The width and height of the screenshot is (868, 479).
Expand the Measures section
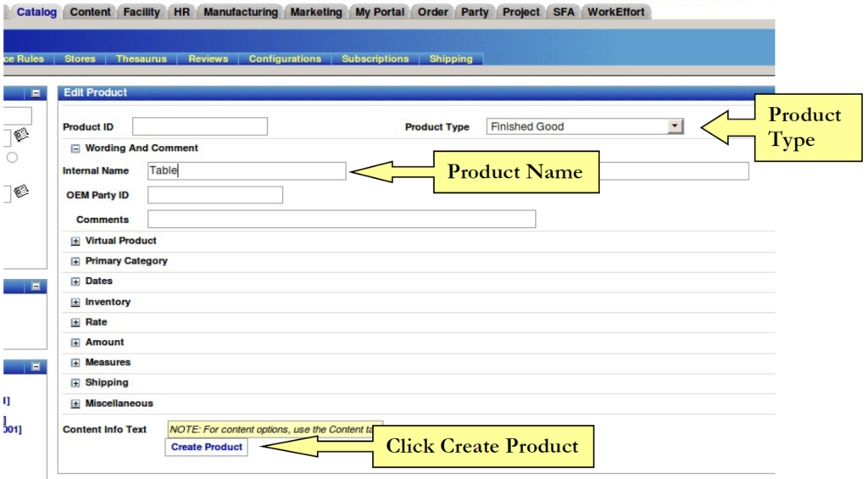click(75, 363)
